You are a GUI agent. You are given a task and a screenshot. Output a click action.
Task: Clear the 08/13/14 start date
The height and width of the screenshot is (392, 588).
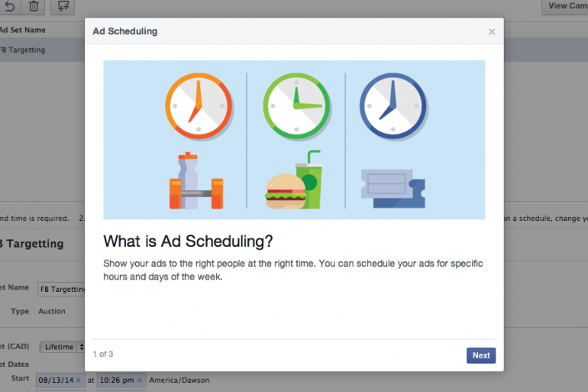click(79, 380)
